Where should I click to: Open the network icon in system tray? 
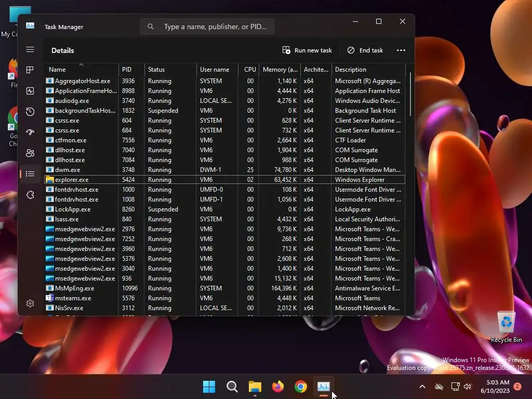(x=455, y=387)
